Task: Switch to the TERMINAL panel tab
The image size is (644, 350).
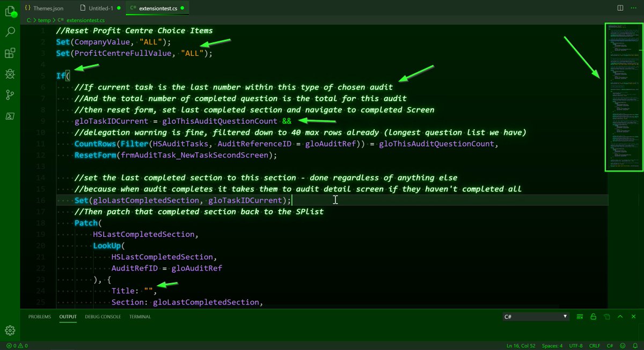Action: click(140, 317)
